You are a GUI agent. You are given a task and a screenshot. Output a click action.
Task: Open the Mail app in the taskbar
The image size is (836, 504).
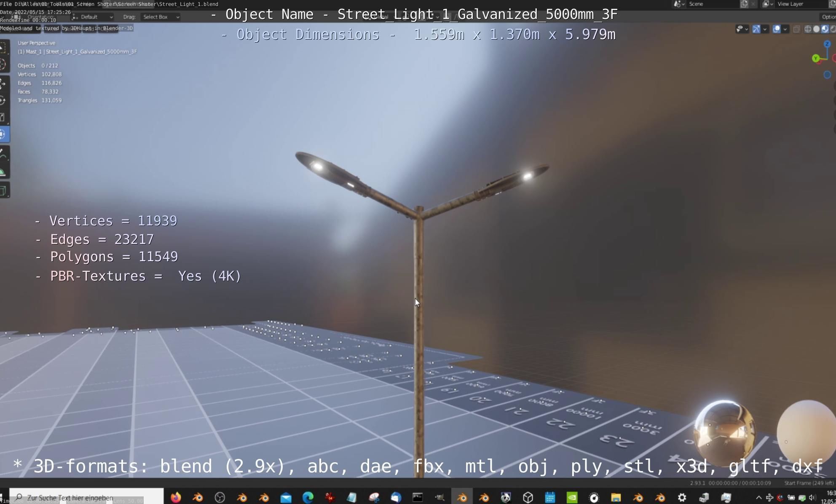pos(286,498)
